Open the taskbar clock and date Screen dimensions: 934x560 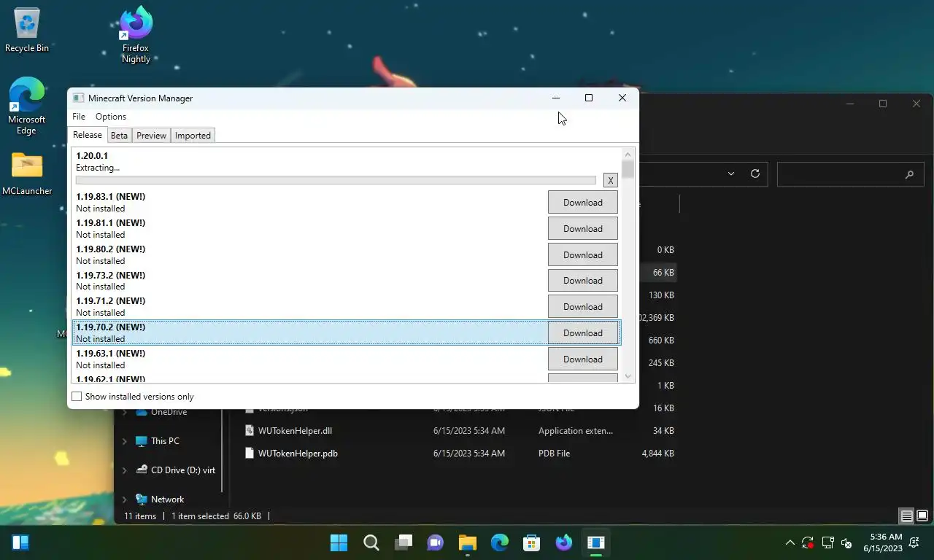(882, 542)
